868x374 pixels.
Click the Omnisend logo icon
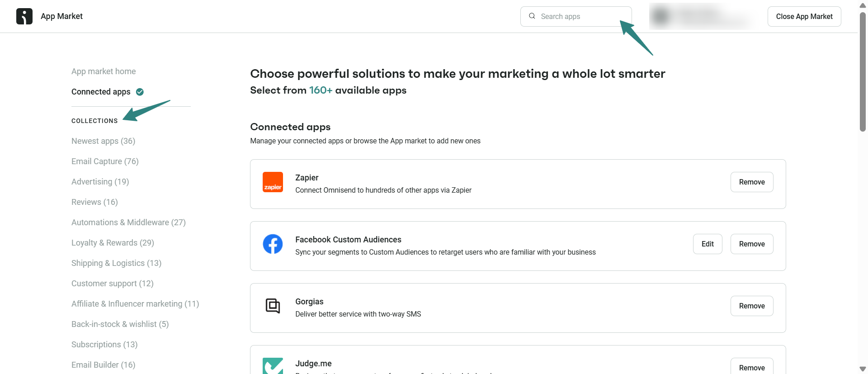[24, 16]
